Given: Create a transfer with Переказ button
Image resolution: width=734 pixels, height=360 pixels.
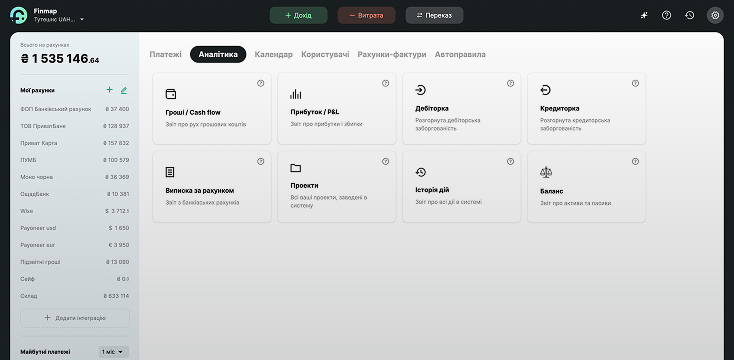Looking at the screenshot, I should tap(434, 15).
